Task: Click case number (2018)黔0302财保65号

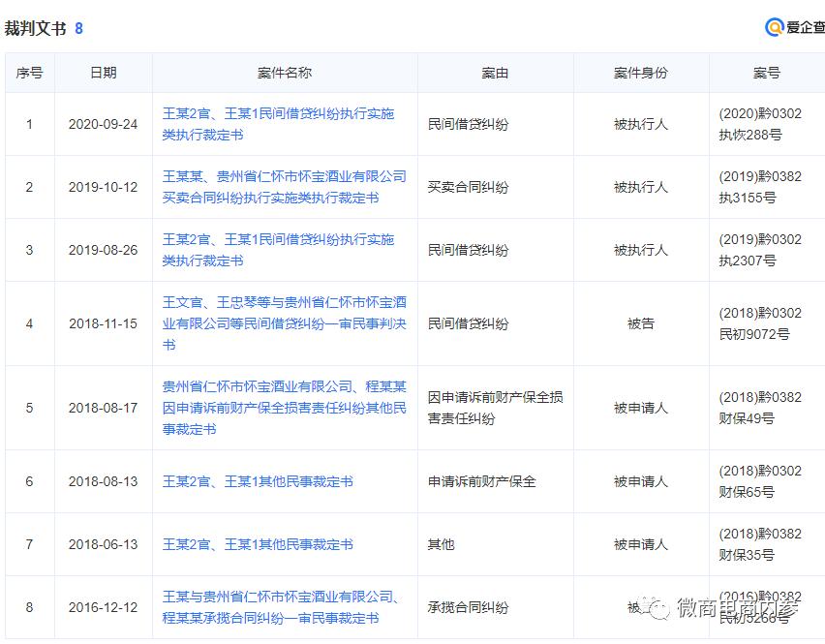Action: [760, 481]
